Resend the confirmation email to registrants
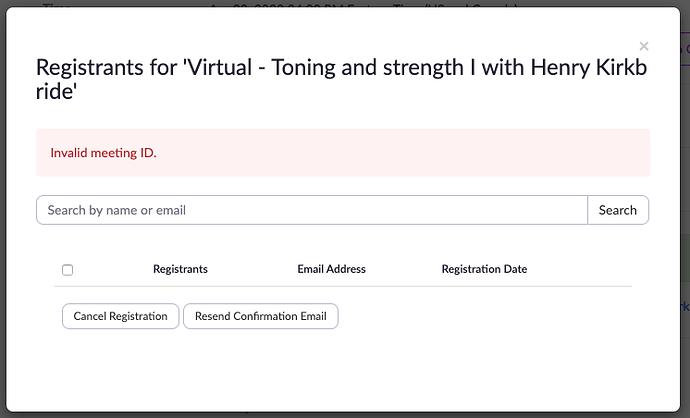 pos(260,316)
